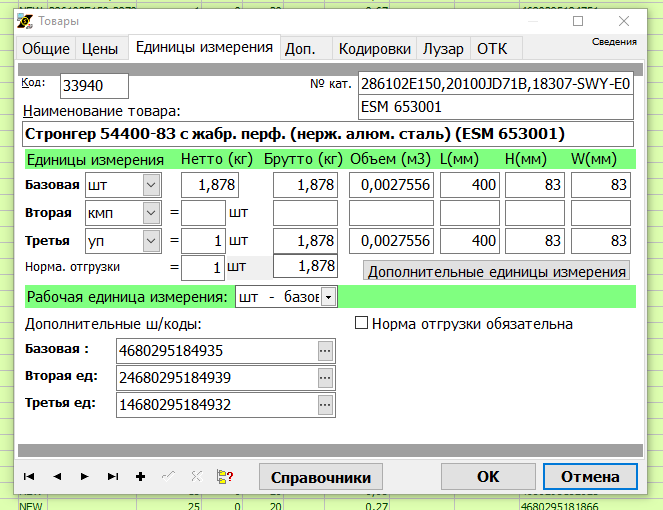Image resolution: width=663 pixels, height=510 pixels.
Task: Go to first record navigation icon
Action: coord(29,477)
